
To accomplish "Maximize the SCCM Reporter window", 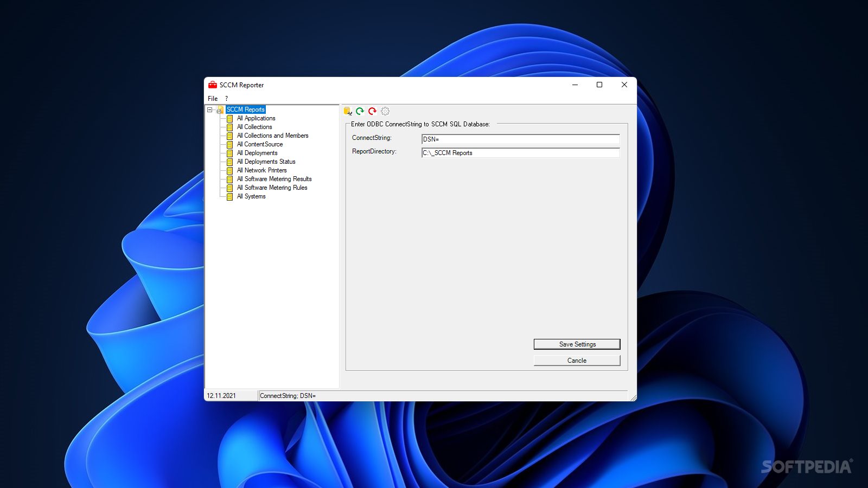I will pos(599,85).
